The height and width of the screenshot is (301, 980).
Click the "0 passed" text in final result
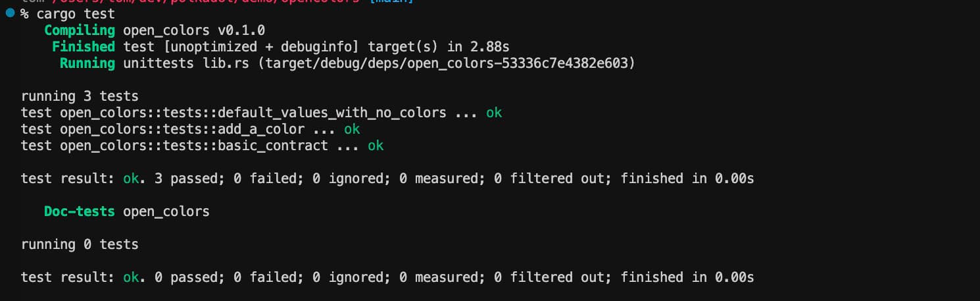(x=186, y=277)
